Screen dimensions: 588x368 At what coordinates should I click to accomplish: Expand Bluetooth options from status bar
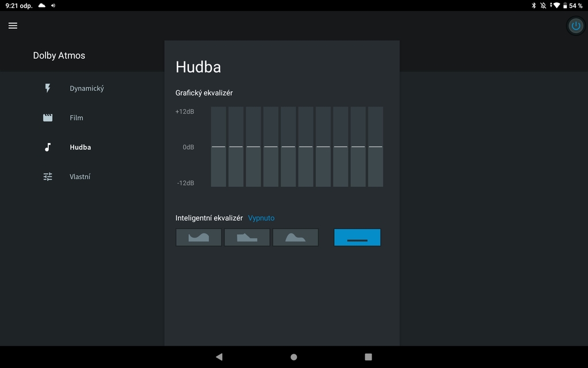point(533,6)
